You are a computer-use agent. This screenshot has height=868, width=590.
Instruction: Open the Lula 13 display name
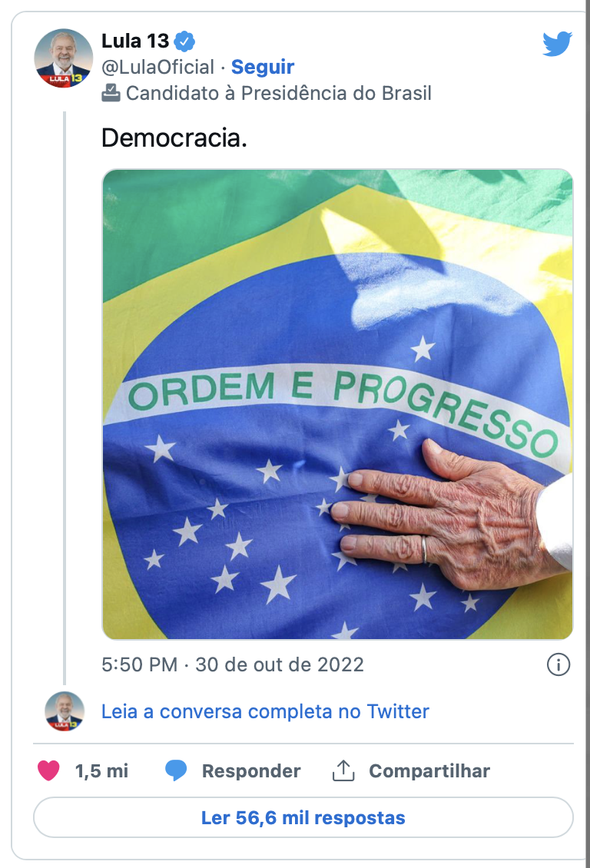pyautogui.click(x=135, y=41)
